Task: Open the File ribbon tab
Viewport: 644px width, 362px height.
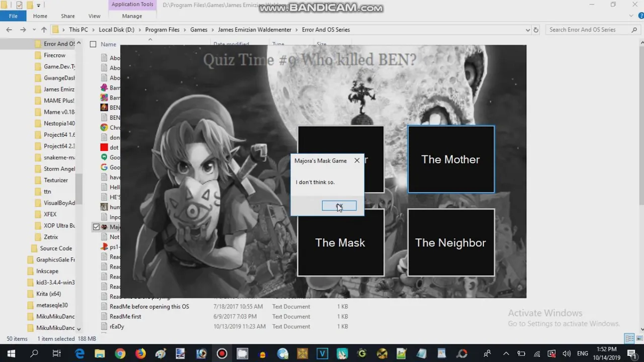Action: point(13,16)
